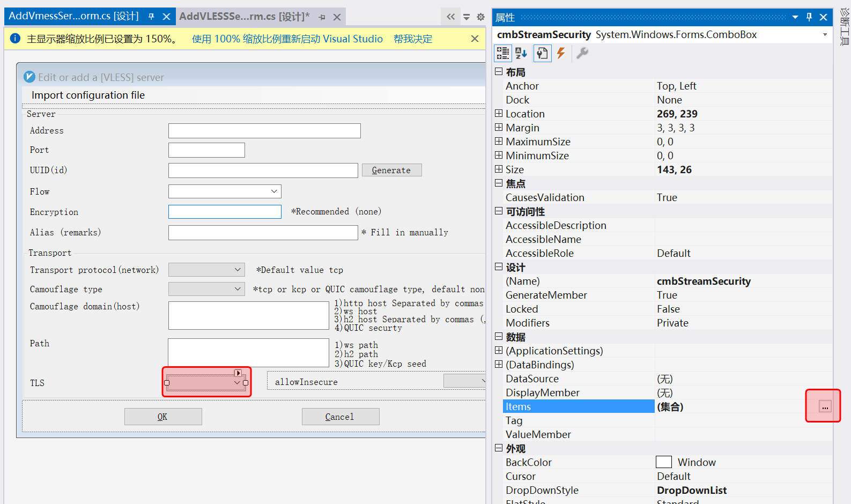This screenshot has width=851, height=504.
Task: Open the Flow dropdown on the form
Action: 274,191
